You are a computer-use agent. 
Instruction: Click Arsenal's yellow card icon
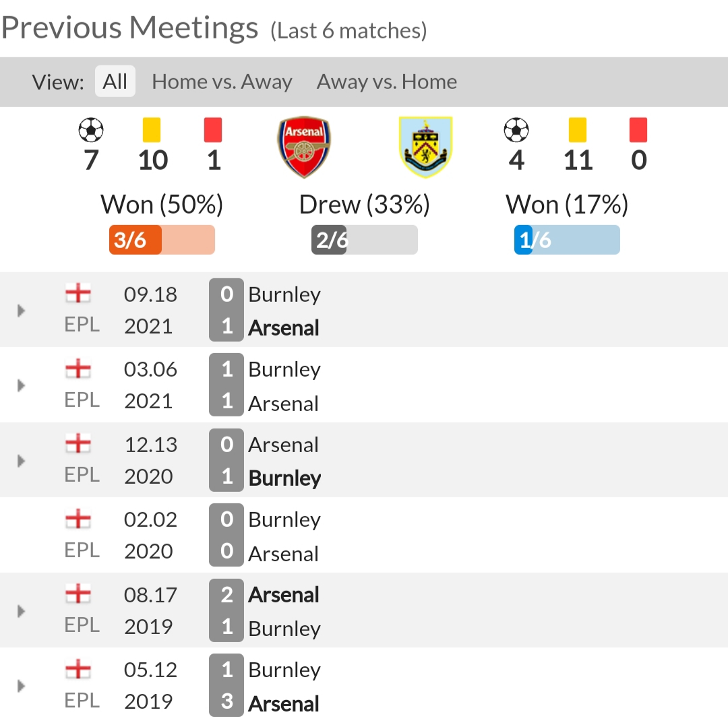(x=152, y=130)
